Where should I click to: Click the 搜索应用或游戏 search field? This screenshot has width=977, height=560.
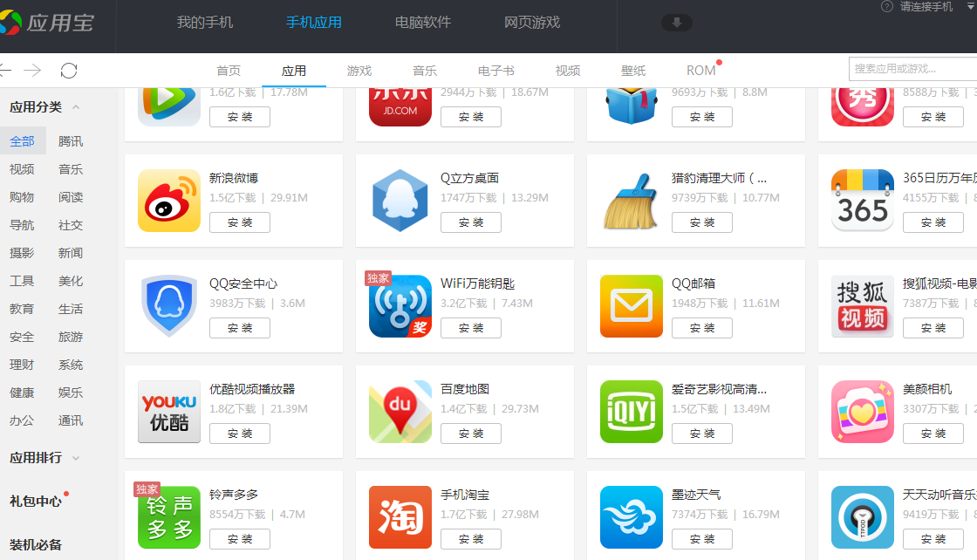point(912,69)
